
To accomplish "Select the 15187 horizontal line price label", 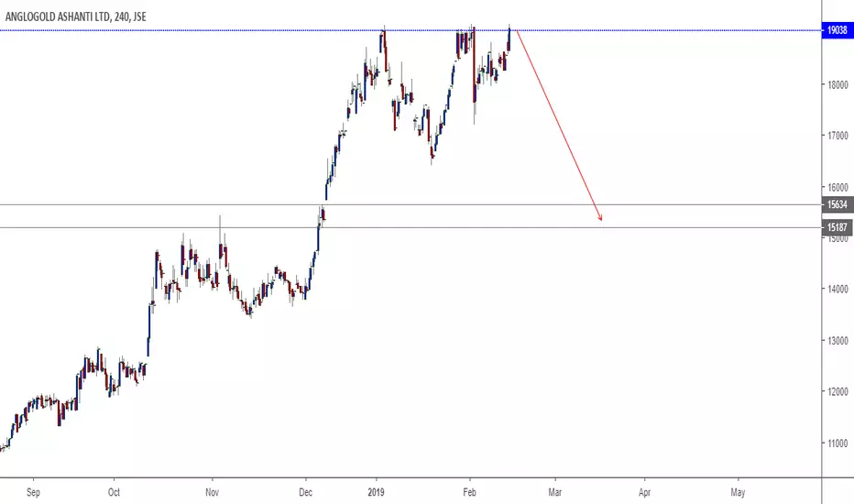I will 837,227.
